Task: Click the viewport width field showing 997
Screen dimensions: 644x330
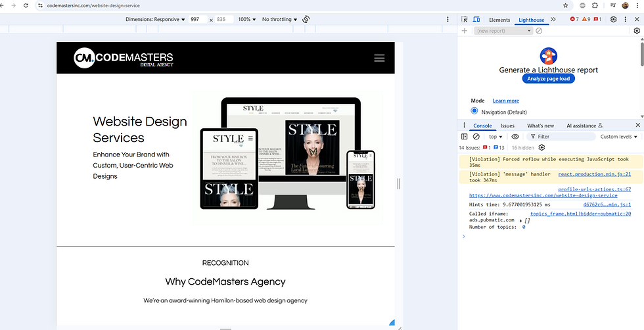Action: pyautogui.click(x=198, y=19)
